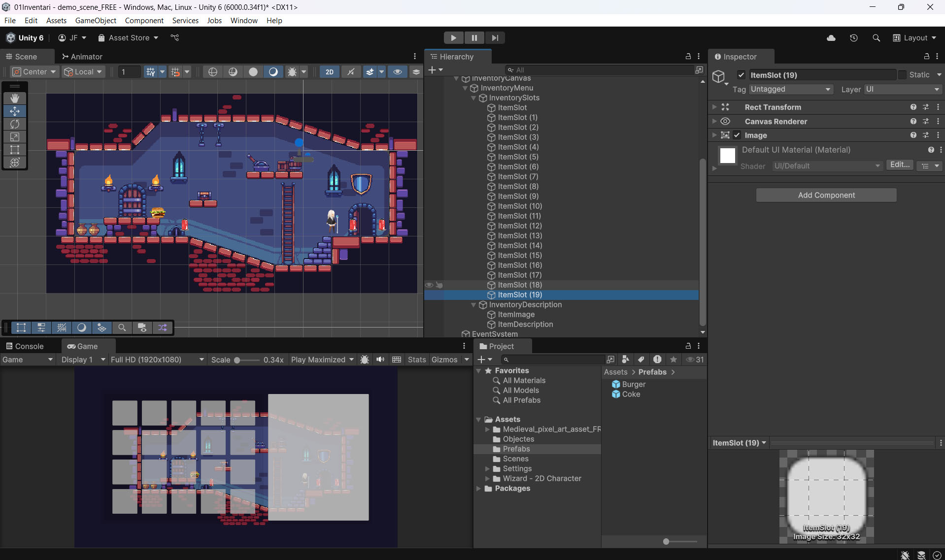Image resolution: width=945 pixels, height=560 pixels.
Task: Open the GameObject menu
Action: pos(96,20)
